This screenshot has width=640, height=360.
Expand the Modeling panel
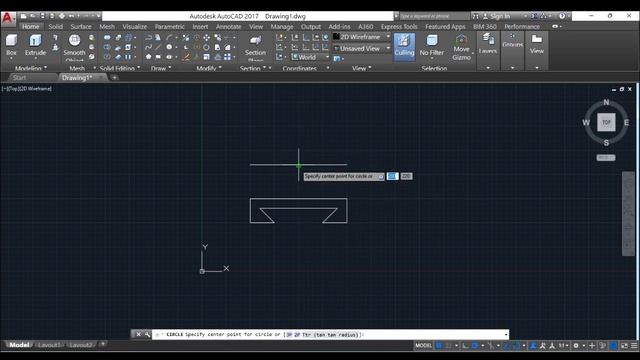click(x=31, y=68)
